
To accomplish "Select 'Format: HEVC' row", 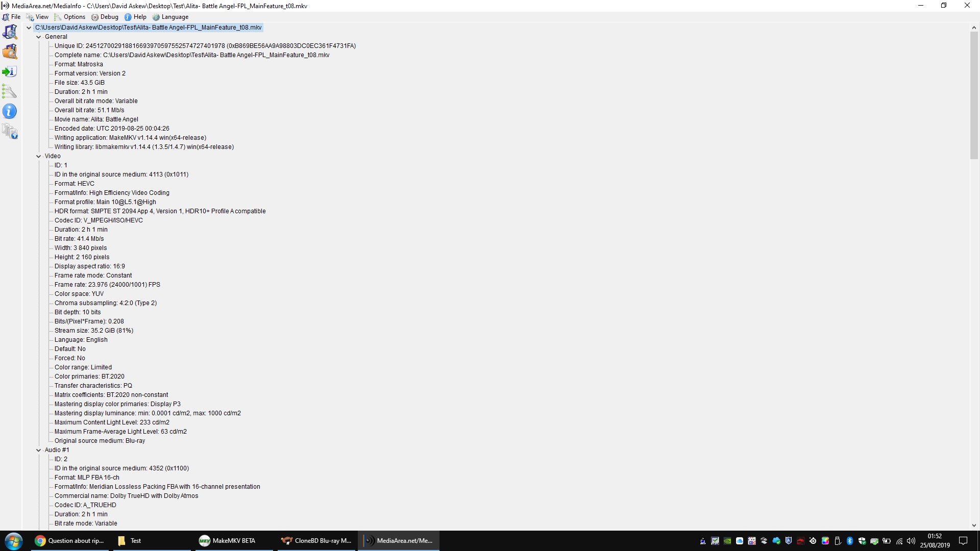I will tap(75, 184).
